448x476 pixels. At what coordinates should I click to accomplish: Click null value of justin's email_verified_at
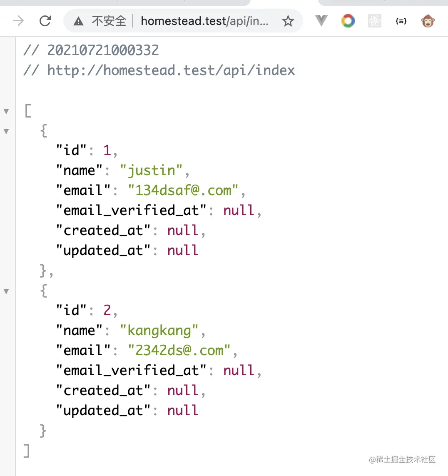click(239, 210)
